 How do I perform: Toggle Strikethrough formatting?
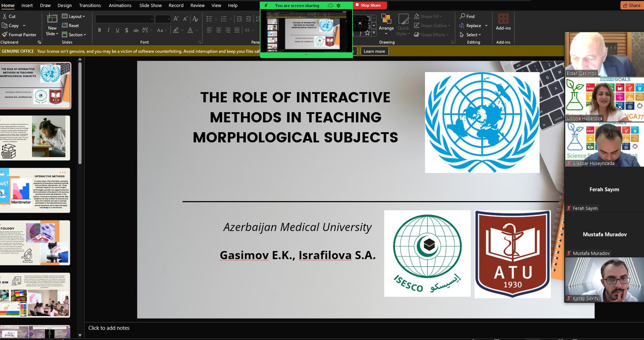(x=136, y=30)
